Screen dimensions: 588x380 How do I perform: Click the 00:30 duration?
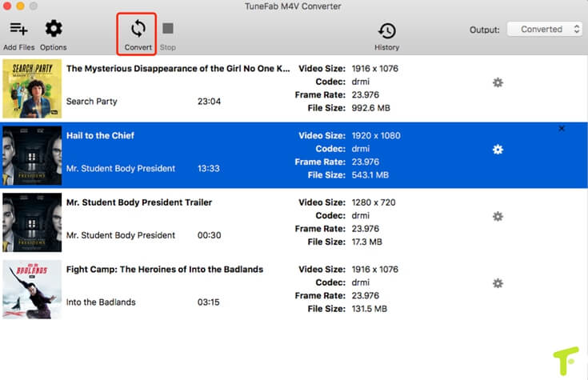click(209, 235)
